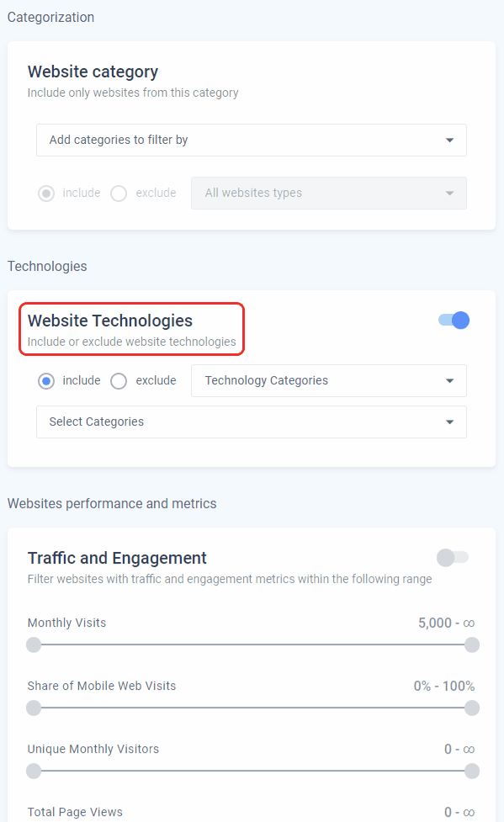Screen dimensions: 504x822
Task: Open the All websites types dropdown
Action: pos(328,193)
